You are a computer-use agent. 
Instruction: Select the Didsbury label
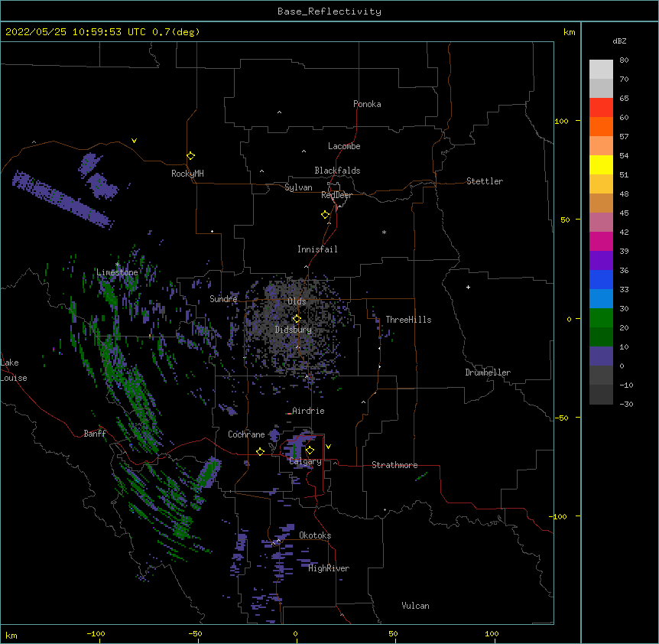294,330
